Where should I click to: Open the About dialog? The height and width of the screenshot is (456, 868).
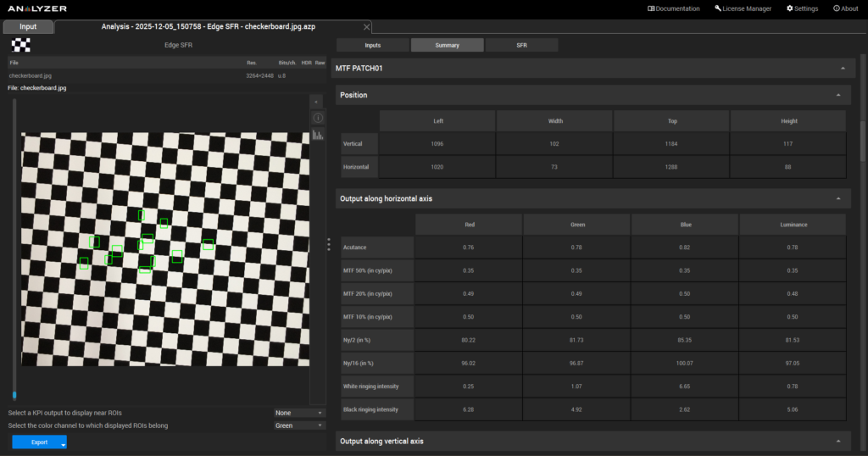tap(846, 8)
